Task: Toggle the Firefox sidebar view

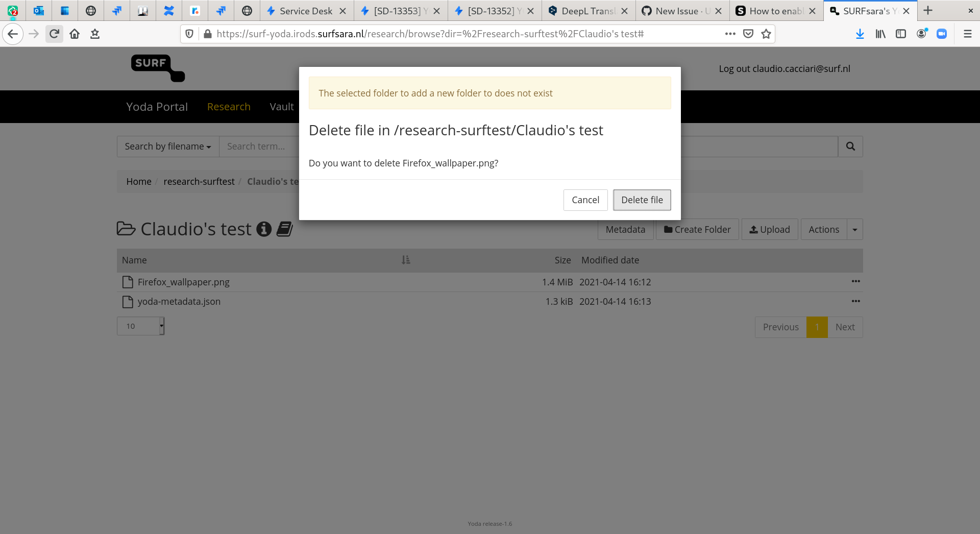Action: pos(901,34)
